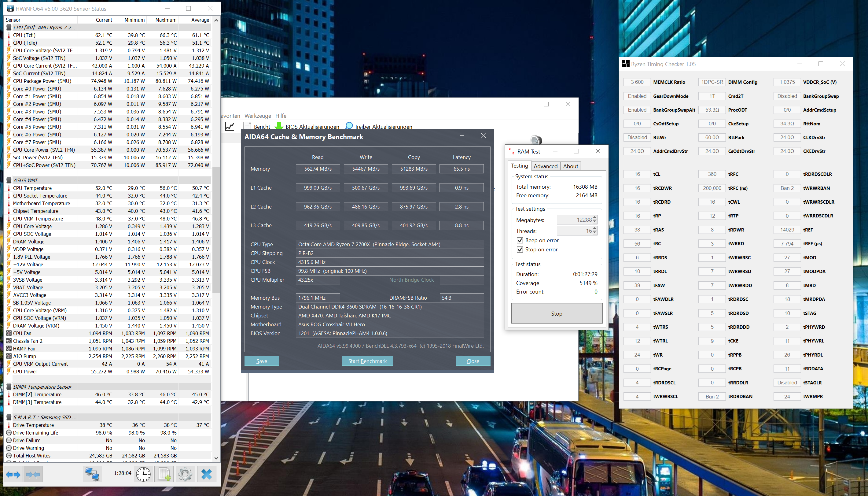Click the reset clock icon in HWiNFO

pyautogui.click(x=143, y=474)
